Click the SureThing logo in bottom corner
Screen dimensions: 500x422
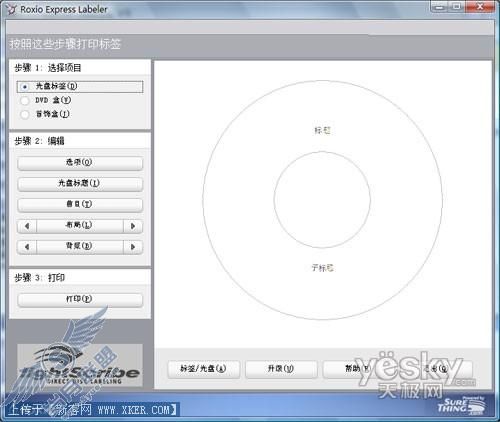pos(462,406)
